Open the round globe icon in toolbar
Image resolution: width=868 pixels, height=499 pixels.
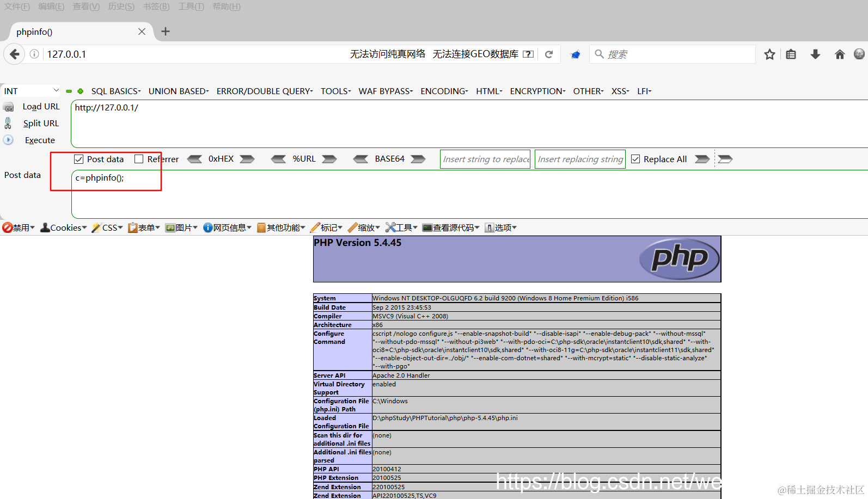[x=859, y=54]
